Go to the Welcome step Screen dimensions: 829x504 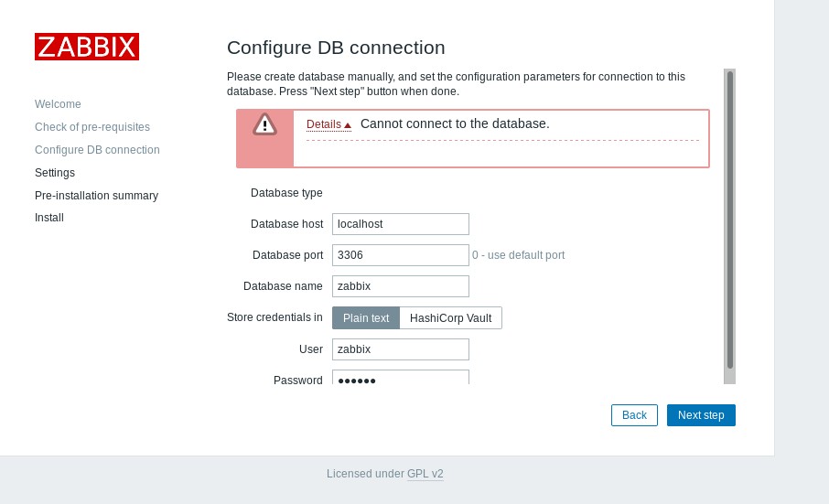point(58,104)
